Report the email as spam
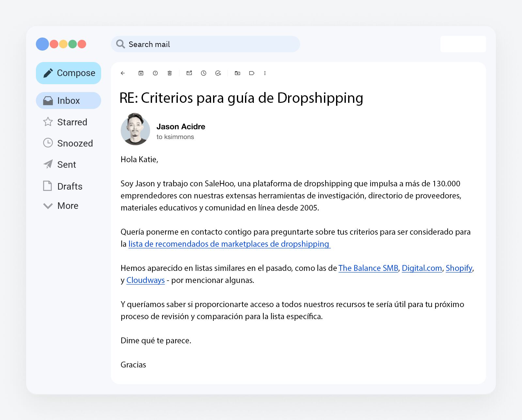The height and width of the screenshot is (420, 522). coord(155,73)
